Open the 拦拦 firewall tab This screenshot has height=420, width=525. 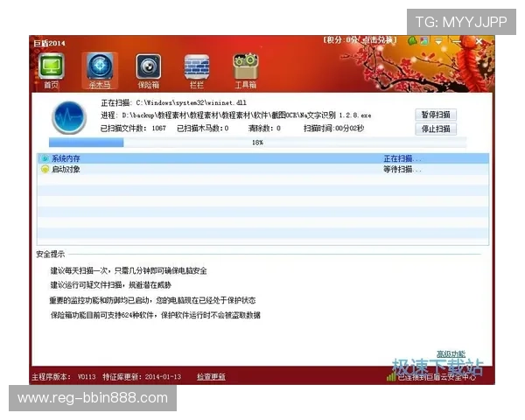[x=197, y=71]
